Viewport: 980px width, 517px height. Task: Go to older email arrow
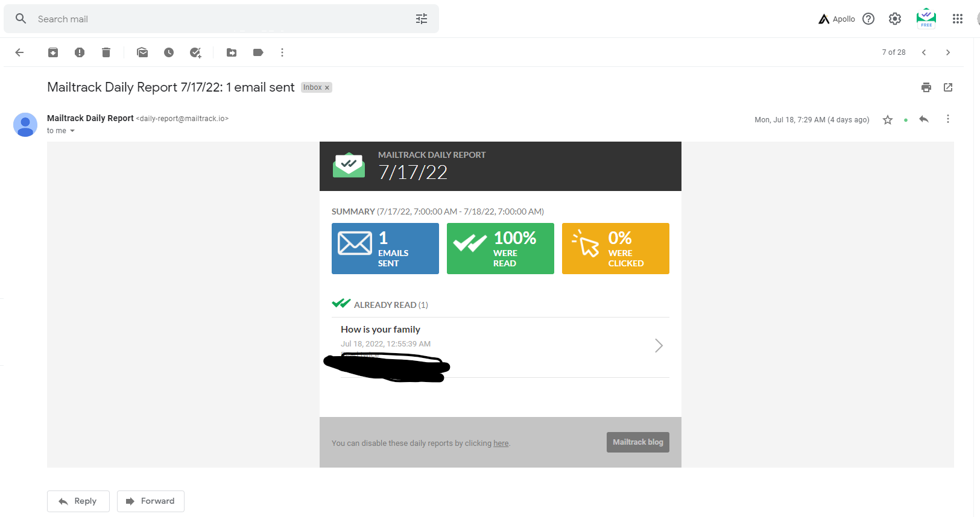tap(948, 52)
